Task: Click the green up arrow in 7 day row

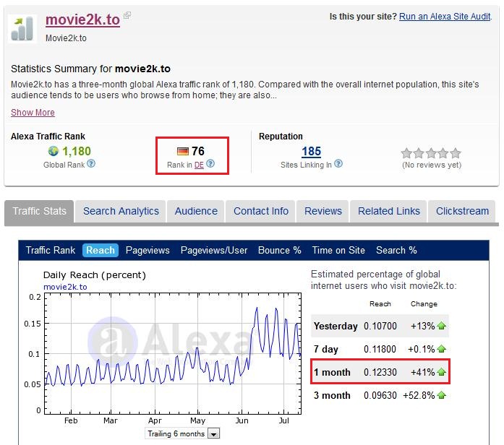Action: tap(442, 349)
